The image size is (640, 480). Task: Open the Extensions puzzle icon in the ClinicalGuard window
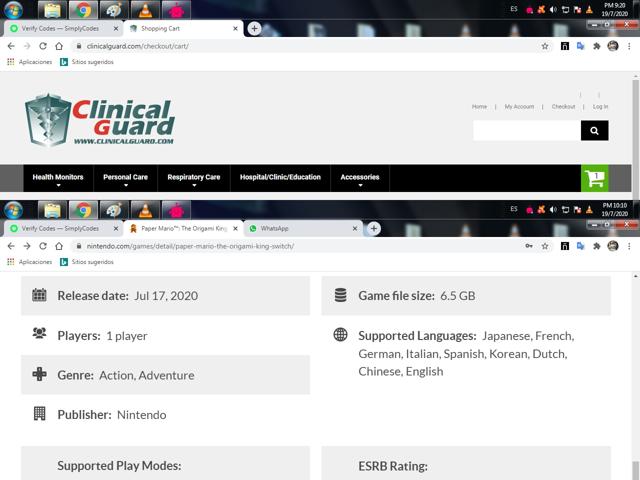click(596, 46)
